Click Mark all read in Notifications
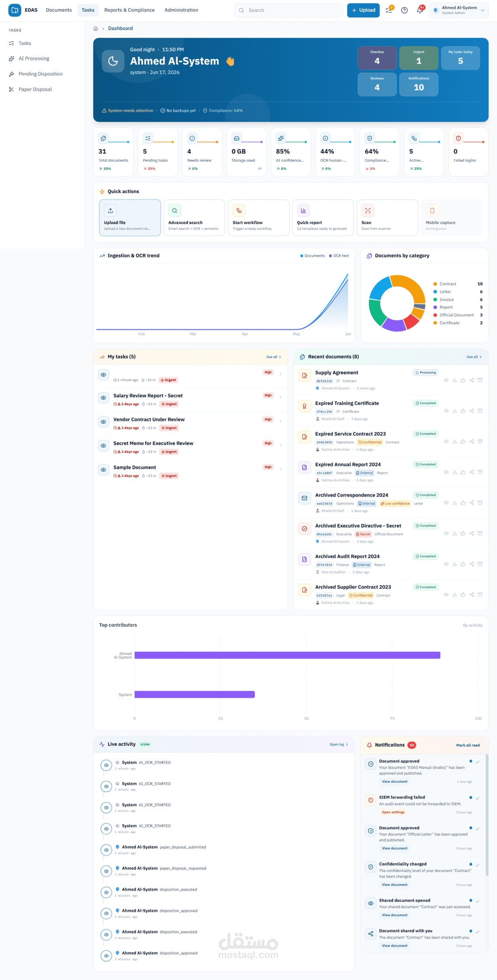The width and height of the screenshot is (497, 980). coord(468,745)
